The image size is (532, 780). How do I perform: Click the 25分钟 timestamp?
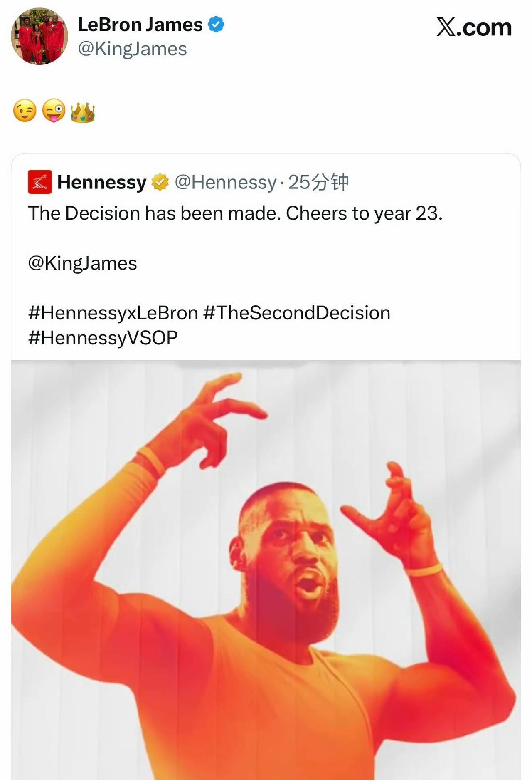click(x=318, y=182)
